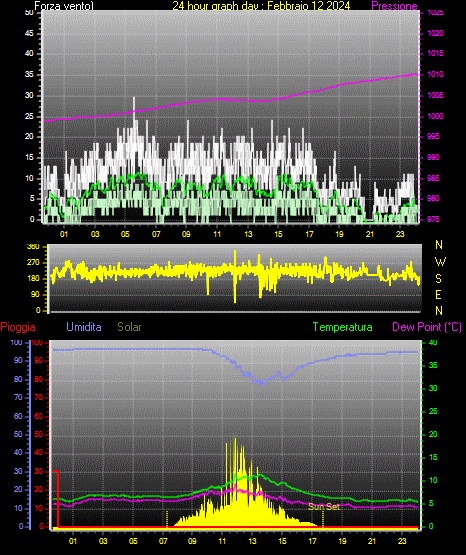Click the Solar legend label
Image resolution: width=466 pixels, height=555 pixels.
pos(129,327)
